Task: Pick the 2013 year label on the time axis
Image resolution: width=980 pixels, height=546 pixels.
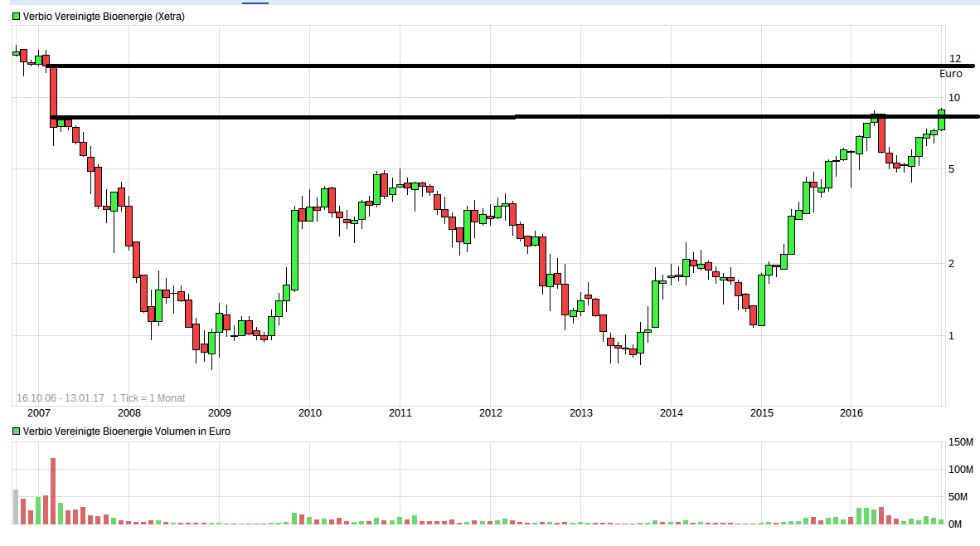Action: (x=580, y=412)
